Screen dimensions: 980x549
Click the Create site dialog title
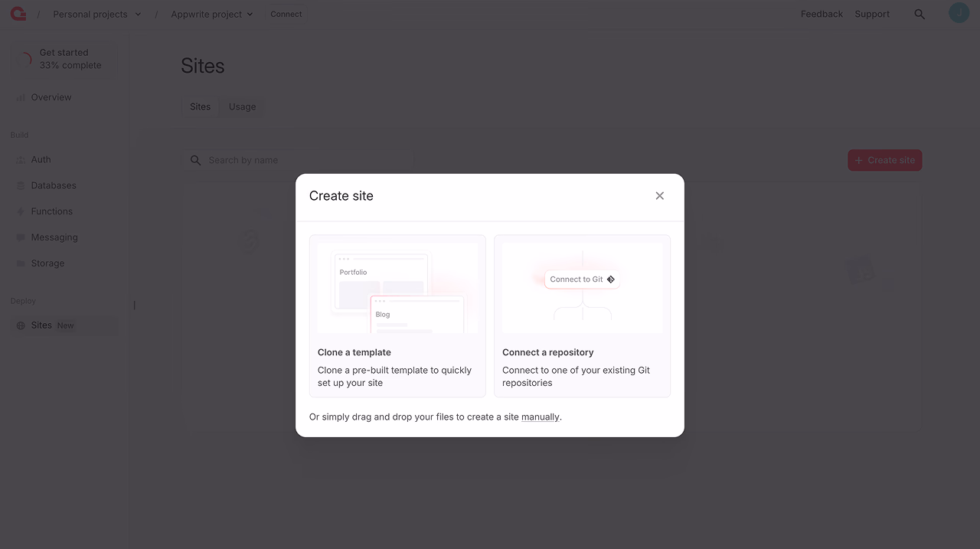341,196
